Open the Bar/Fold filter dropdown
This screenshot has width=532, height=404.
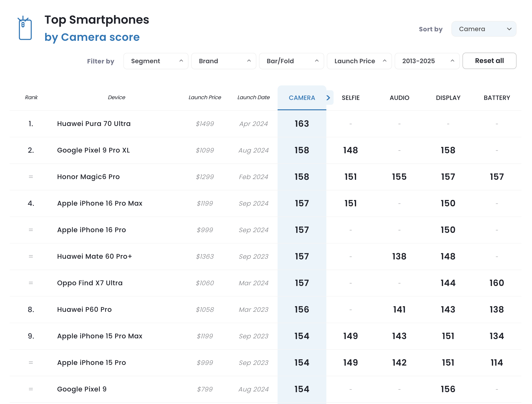(291, 61)
